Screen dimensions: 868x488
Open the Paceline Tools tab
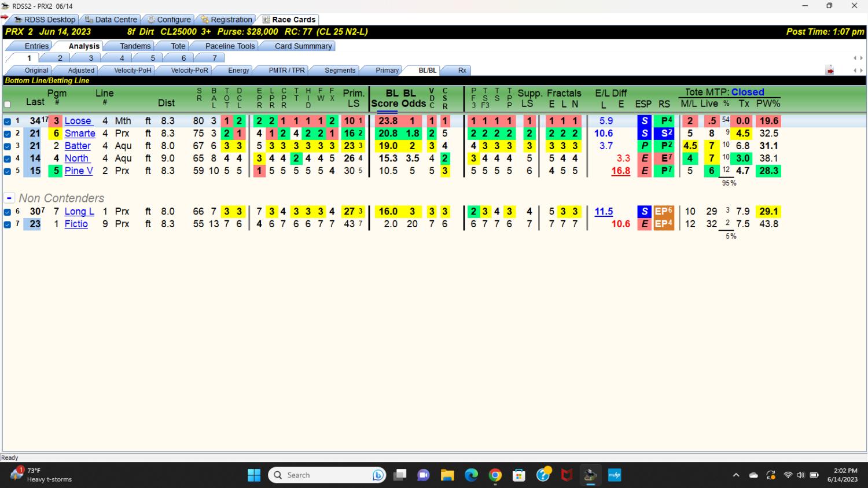pos(230,46)
